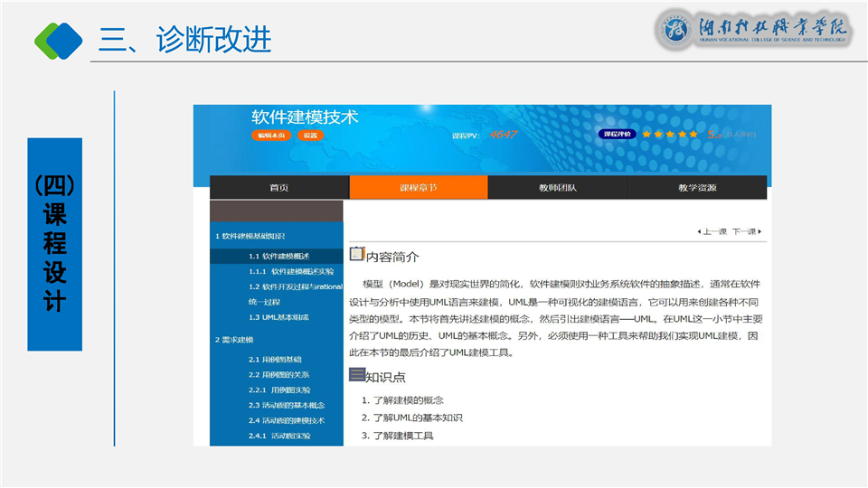Click the fifth gold rating star
868x488 pixels.
[x=694, y=134]
